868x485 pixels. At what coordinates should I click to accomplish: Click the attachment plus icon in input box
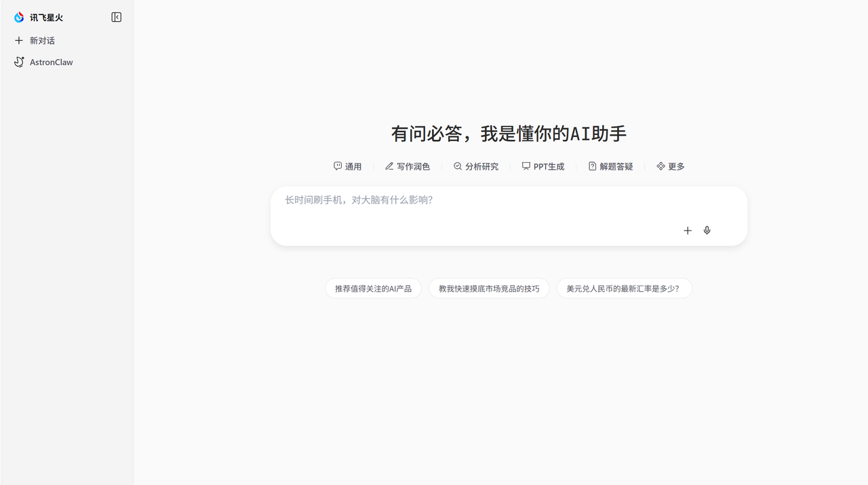pos(688,231)
